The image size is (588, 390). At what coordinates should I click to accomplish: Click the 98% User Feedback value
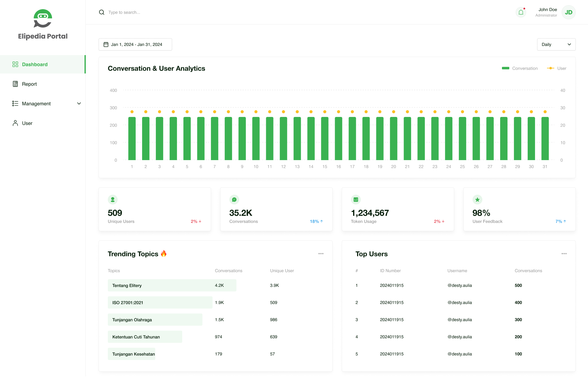point(481,213)
